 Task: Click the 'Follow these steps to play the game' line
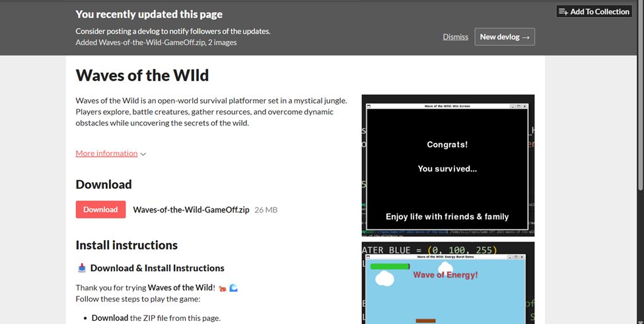point(137,299)
